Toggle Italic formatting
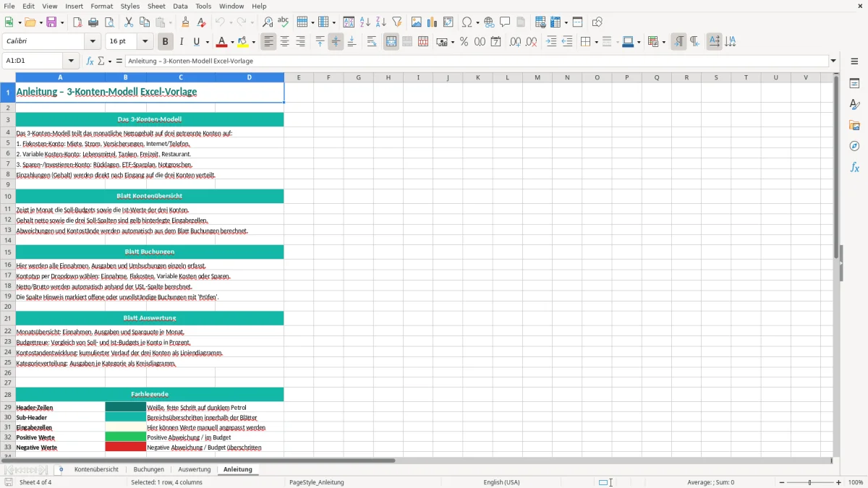868x488 pixels. click(182, 42)
